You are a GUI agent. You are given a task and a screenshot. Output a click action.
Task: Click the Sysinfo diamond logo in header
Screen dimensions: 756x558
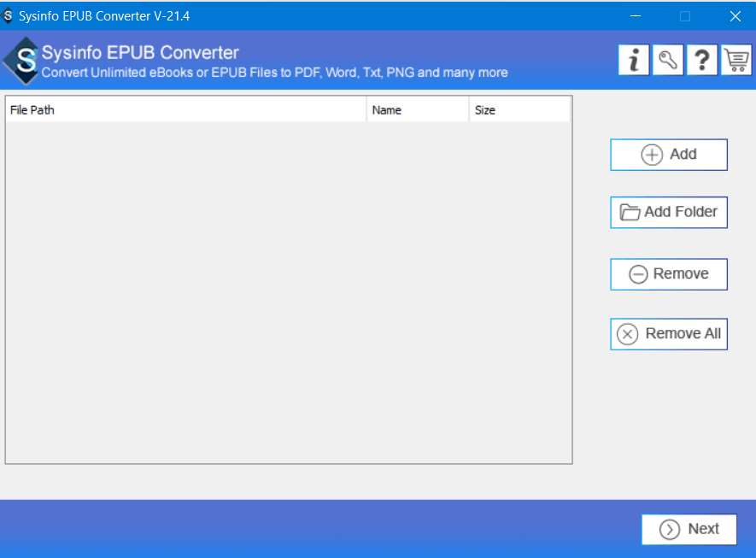point(21,61)
